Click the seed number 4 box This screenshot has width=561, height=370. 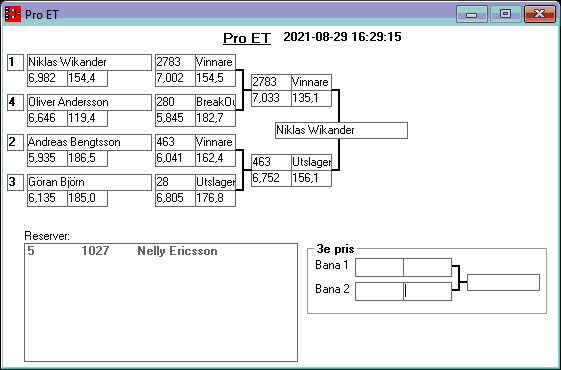(x=15, y=102)
